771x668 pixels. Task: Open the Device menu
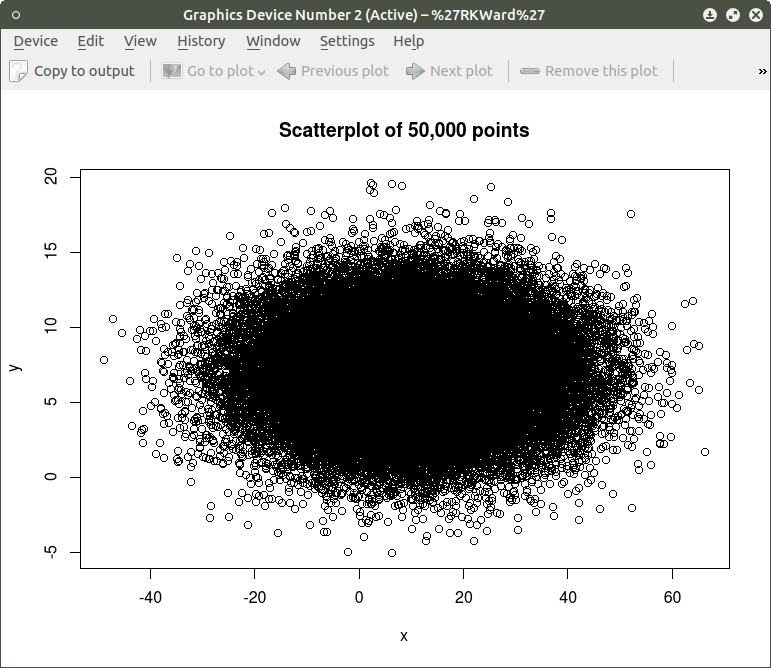[x=35, y=41]
